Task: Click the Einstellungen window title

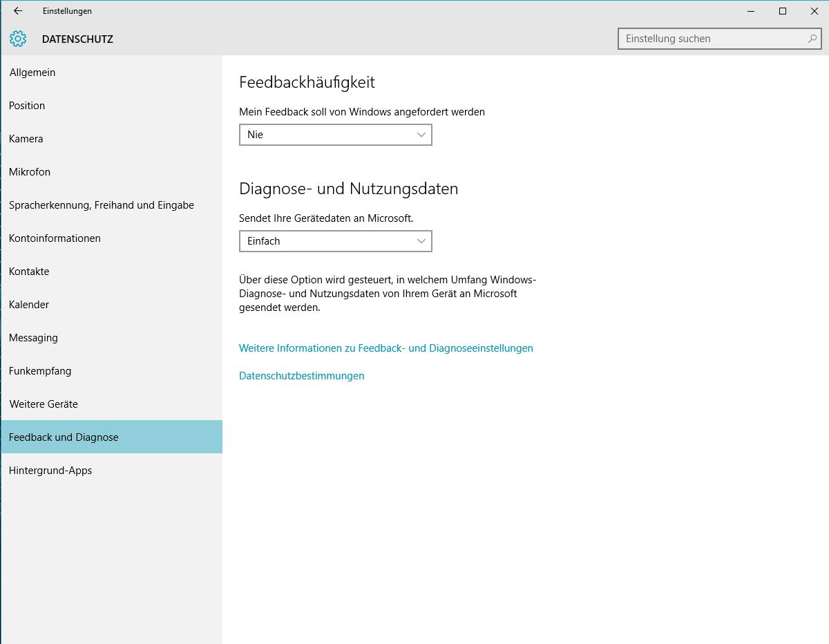Action: [x=67, y=11]
